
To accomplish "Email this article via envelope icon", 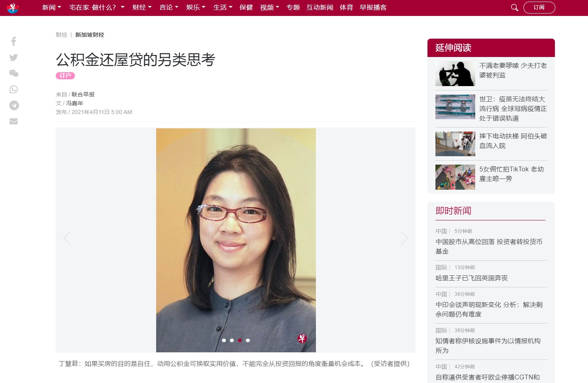I will click(14, 121).
